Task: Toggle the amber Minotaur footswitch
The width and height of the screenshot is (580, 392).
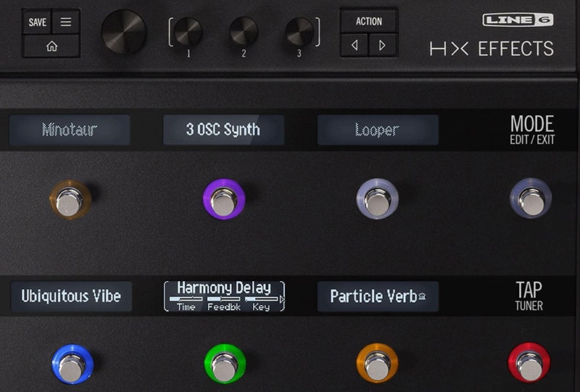Action: (x=70, y=201)
